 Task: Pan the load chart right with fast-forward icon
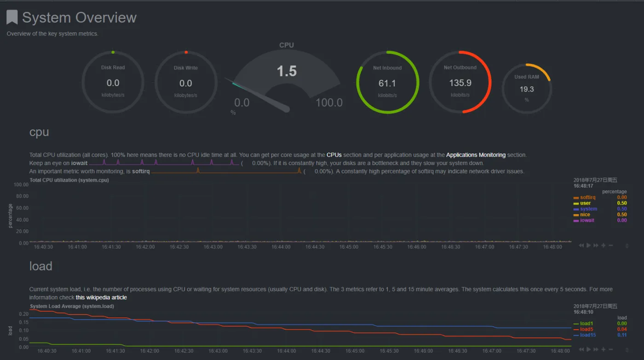[x=596, y=349]
